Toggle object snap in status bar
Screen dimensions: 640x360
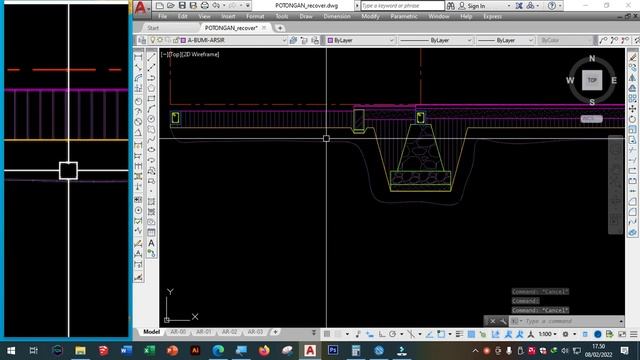click(441, 334)
